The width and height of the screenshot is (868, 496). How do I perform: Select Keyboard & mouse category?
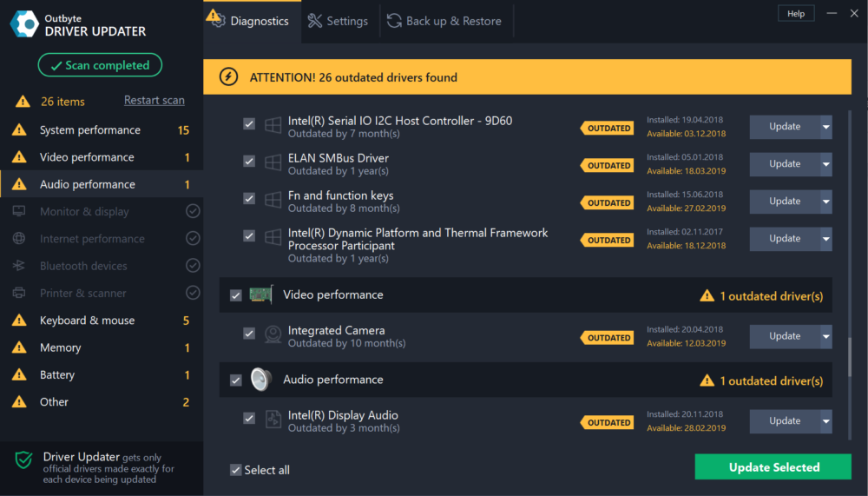[x=102, y=320]
